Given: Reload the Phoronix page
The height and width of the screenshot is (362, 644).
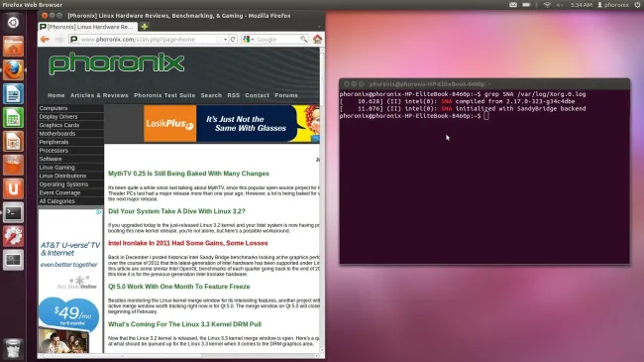Looking at the screenshot, I should click(x=233, y=39).
